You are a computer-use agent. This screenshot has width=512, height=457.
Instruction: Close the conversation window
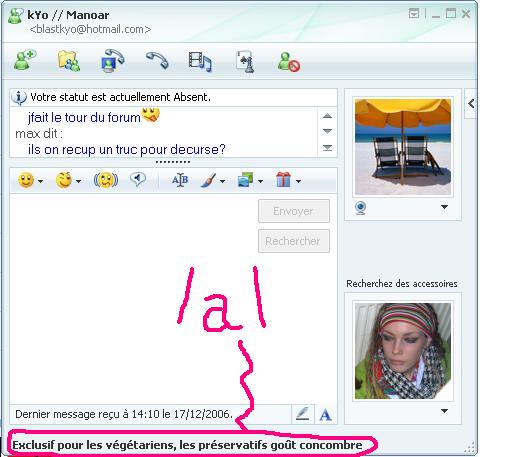[x=466, y=14]
